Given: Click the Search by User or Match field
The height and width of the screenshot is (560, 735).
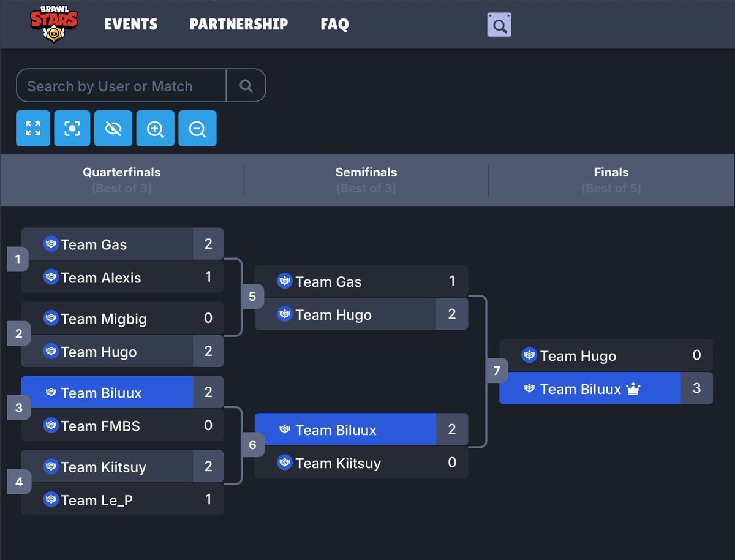Looking at the screenshot, I should (x=121, y=86).
